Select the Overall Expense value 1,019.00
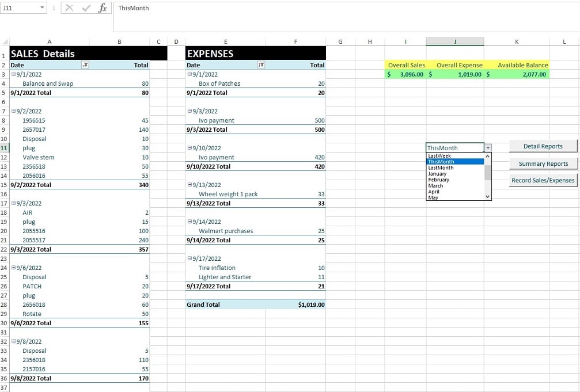This screenshot has height=392, width=580. 455,74
